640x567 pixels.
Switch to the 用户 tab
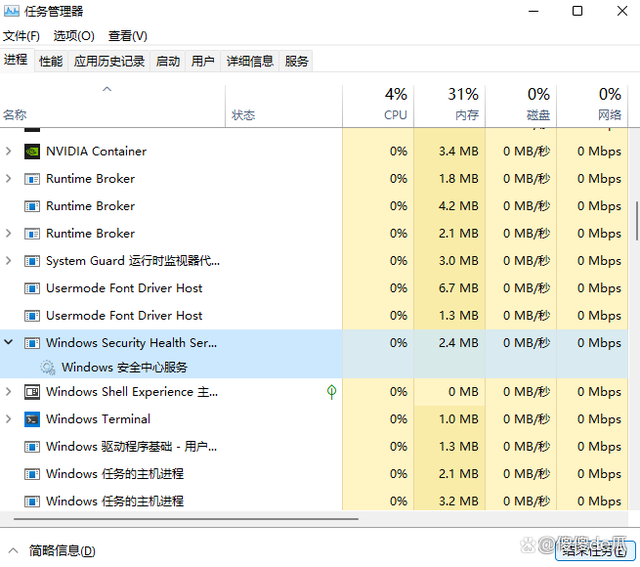point(203,61)
